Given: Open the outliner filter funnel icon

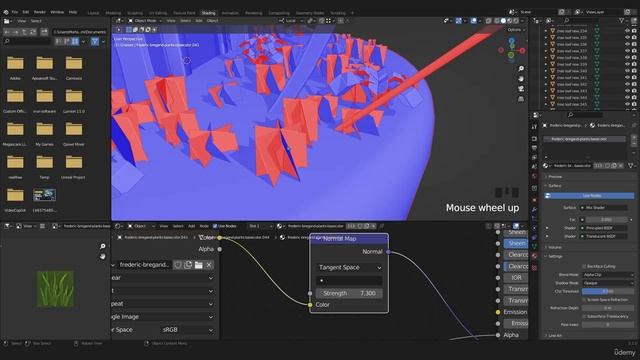Looking at the screenshot, I should 622,20.
